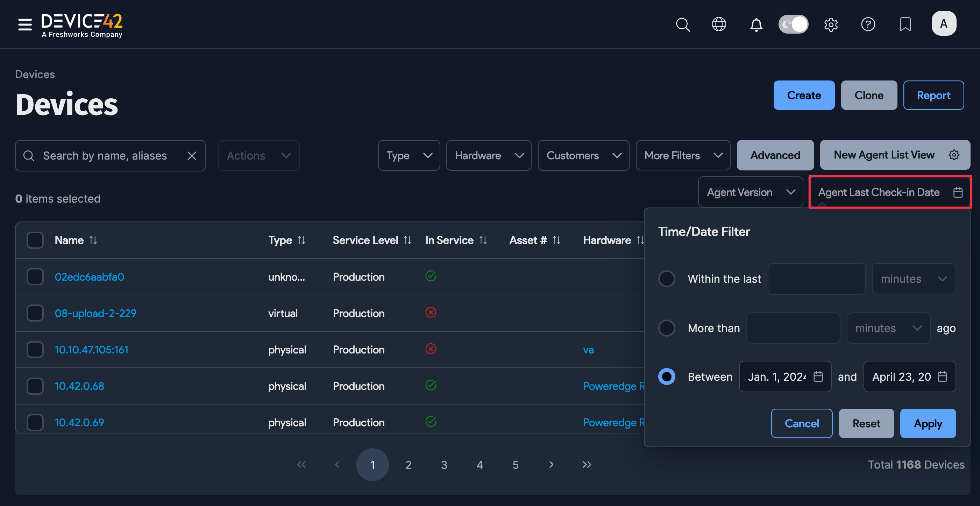The width and height of the screenshot is (980, 506).
Task: Open the help question mark icon
Action: coord(868,24)
